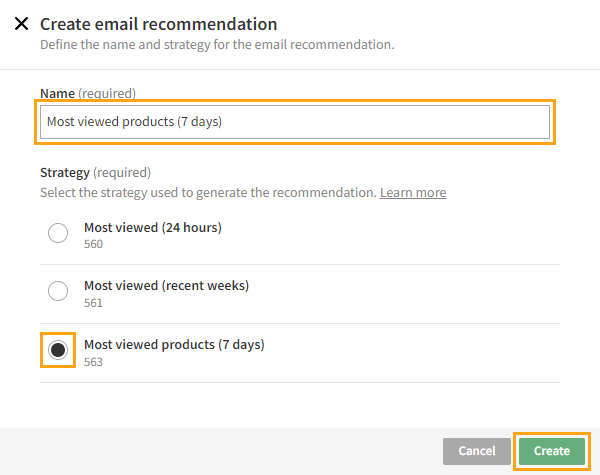Click the Name text input field
600x475 pixels.
[x=295, y=122]
